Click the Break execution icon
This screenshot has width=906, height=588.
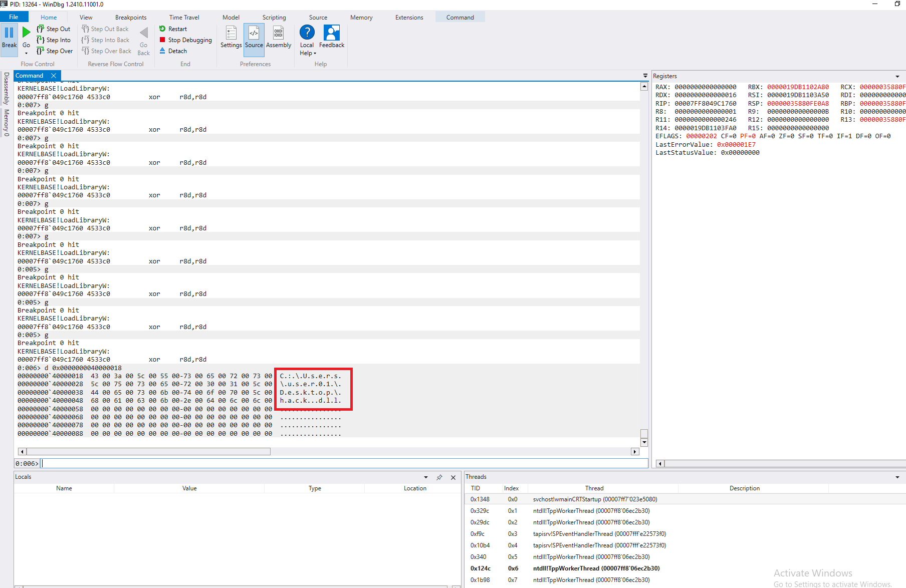[9, 33]
